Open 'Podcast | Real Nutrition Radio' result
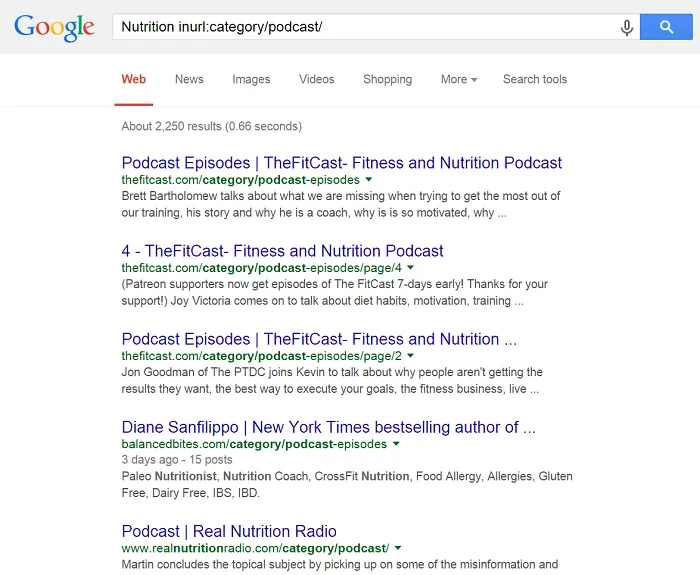Viewport: 700px width, 575px height. (x=229, y=531)
